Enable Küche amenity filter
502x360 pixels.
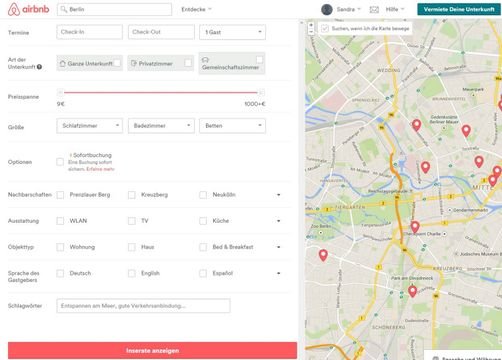pos(203,221)
